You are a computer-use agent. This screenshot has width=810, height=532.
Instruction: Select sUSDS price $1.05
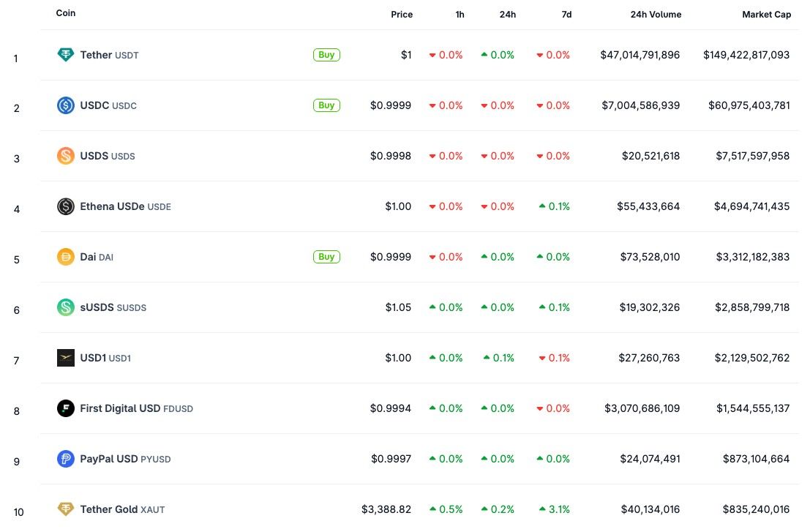tap(398, 307)
